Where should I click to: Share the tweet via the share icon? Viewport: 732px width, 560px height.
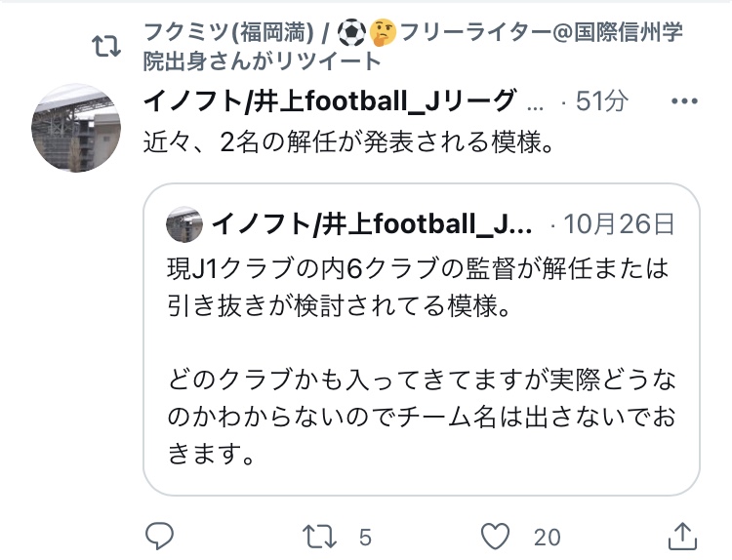pos(683,534)
